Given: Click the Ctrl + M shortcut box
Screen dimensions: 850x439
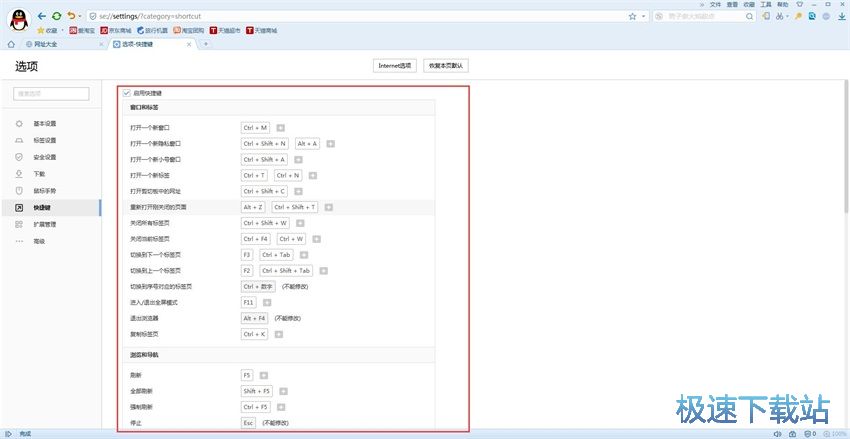Looking at the screenshot, I should (255, 128).
